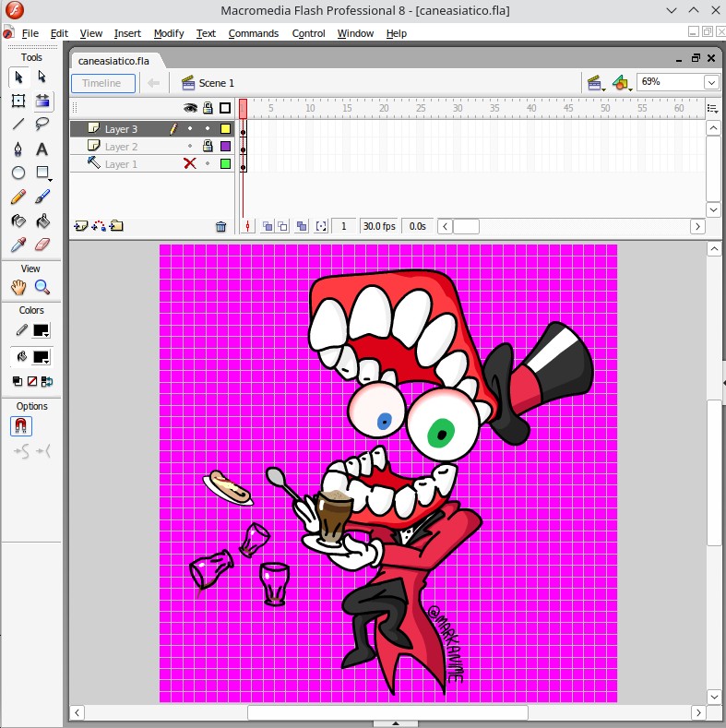This screenshot has width=726, height=728.
Task: Open the Edit Scene dropdown
Action: pos(596,83)
